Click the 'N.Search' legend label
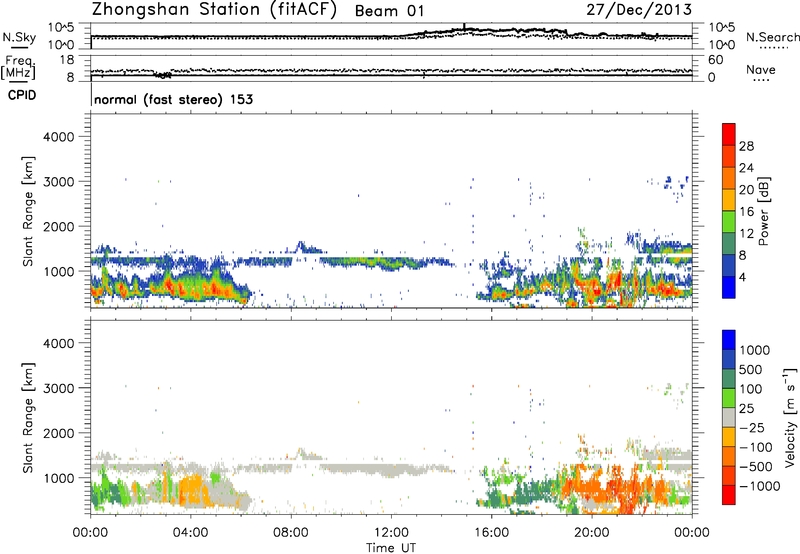This screenshot has height=554, width=800. 773,37
